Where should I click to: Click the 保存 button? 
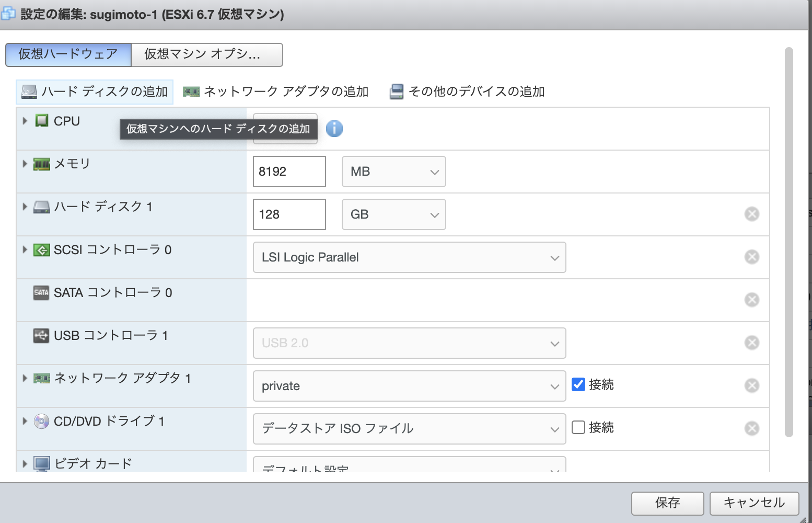point(667,503)
